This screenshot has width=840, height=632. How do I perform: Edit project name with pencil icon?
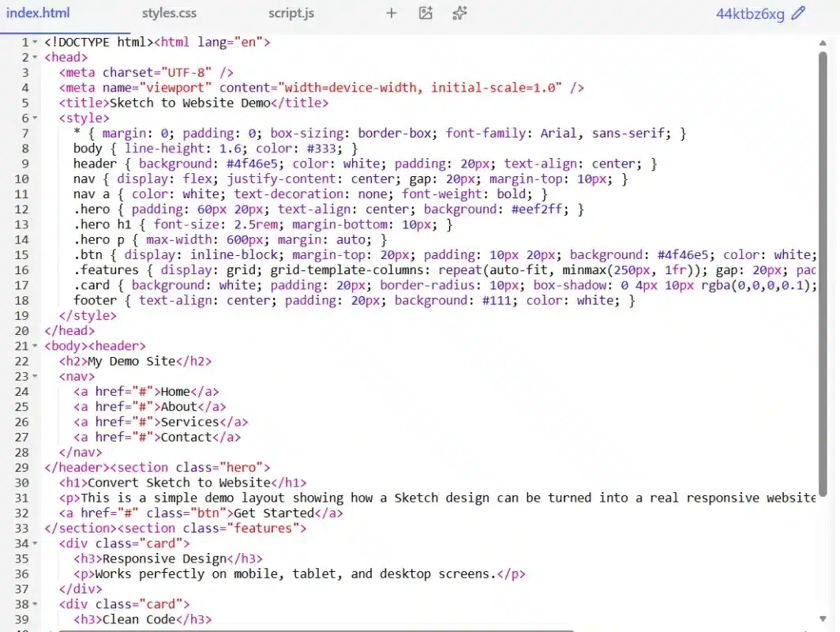(x=798, y=13)
